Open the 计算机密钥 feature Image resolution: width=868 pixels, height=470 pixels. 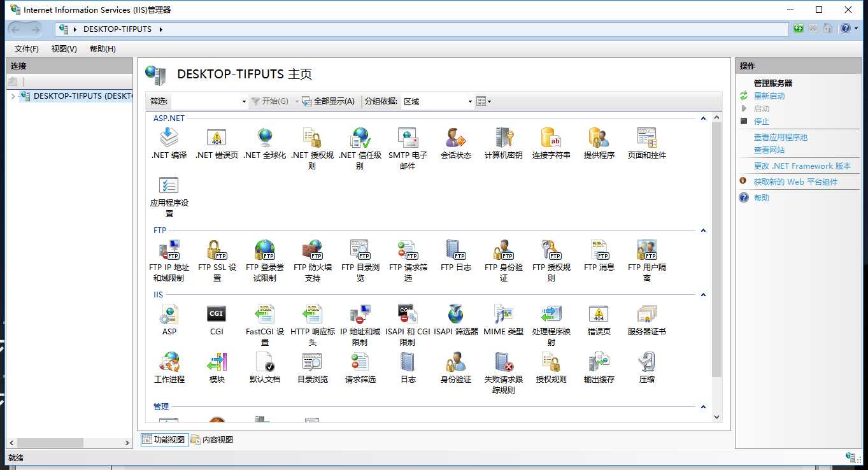coord(503,138)
